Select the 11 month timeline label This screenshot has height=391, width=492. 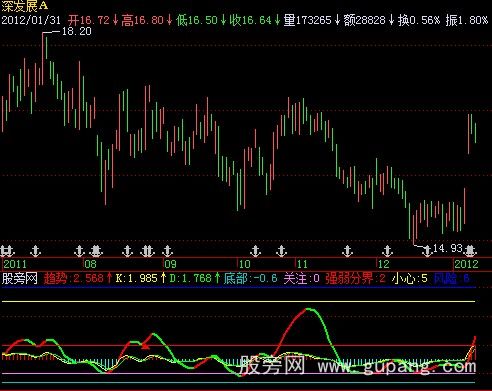pos(302,264)
